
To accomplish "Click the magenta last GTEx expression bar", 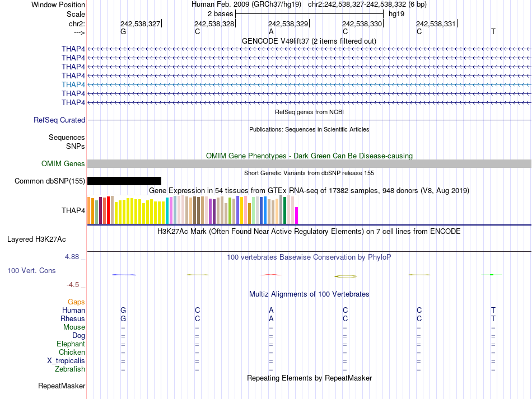I will click(297, 215).
